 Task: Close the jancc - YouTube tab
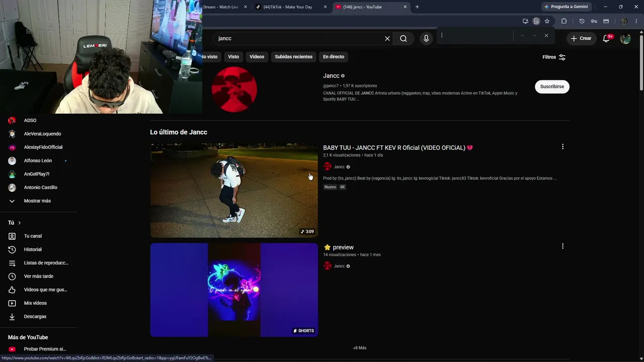point(405,7)
